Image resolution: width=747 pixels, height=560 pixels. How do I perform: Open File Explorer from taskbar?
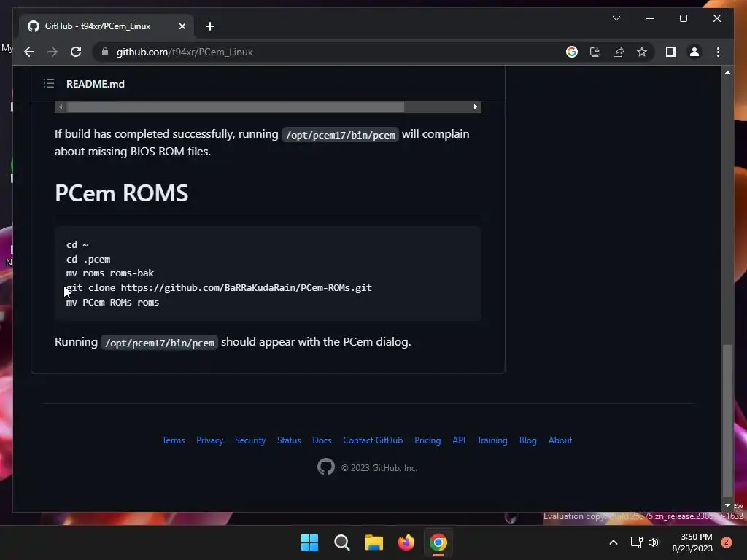coord(374,542)
